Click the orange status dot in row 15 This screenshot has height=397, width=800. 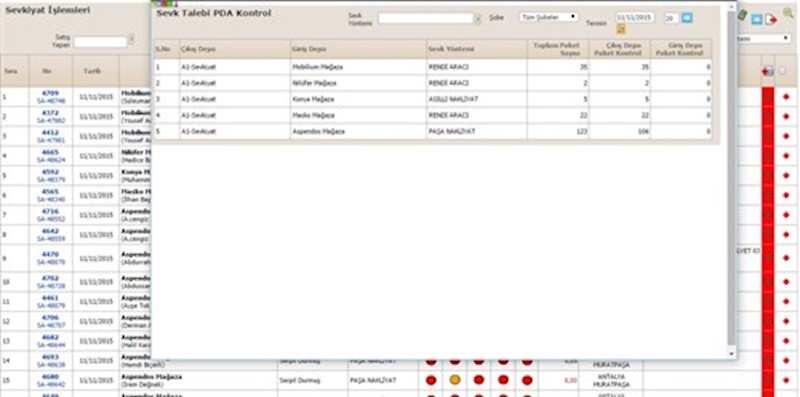click(x=455, y=380)
